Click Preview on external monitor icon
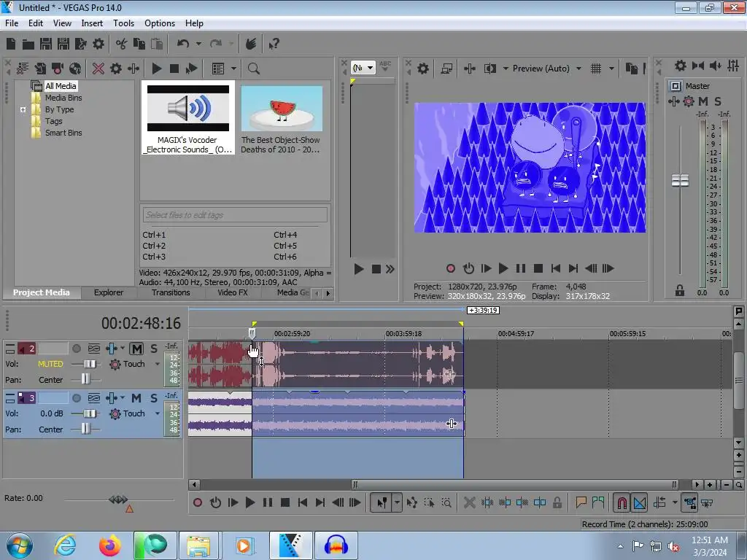The height and width of the screenshot is (560, 747). click(x=446, y=69)
